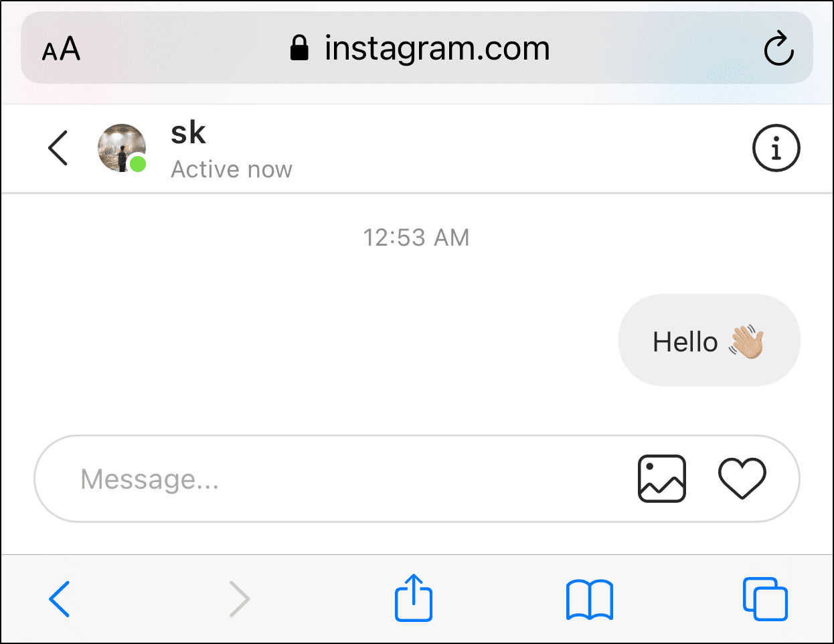Open the sk username in chat header

(x=188, y=133)
